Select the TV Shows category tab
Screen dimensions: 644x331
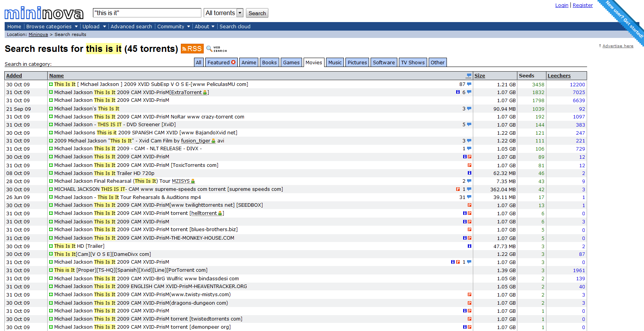[x=412, y=62]
